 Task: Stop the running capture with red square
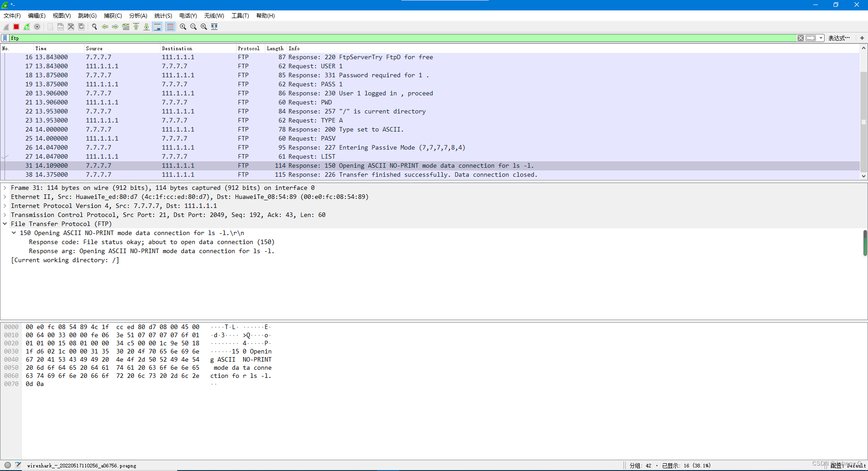pos(16,27)
